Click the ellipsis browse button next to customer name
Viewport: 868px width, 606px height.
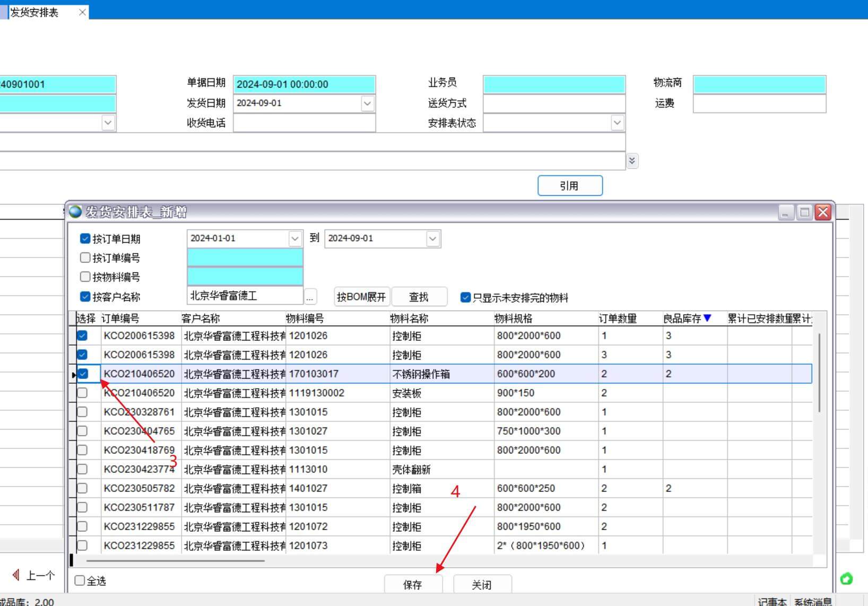[310, 297]
